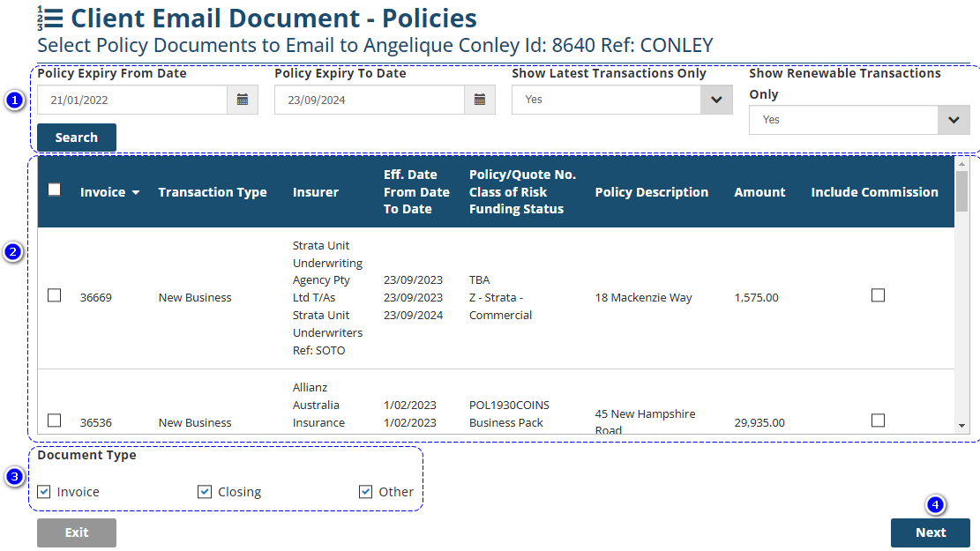
Task: Click the numbered list icon beside page title
Action: pos(50,19)
